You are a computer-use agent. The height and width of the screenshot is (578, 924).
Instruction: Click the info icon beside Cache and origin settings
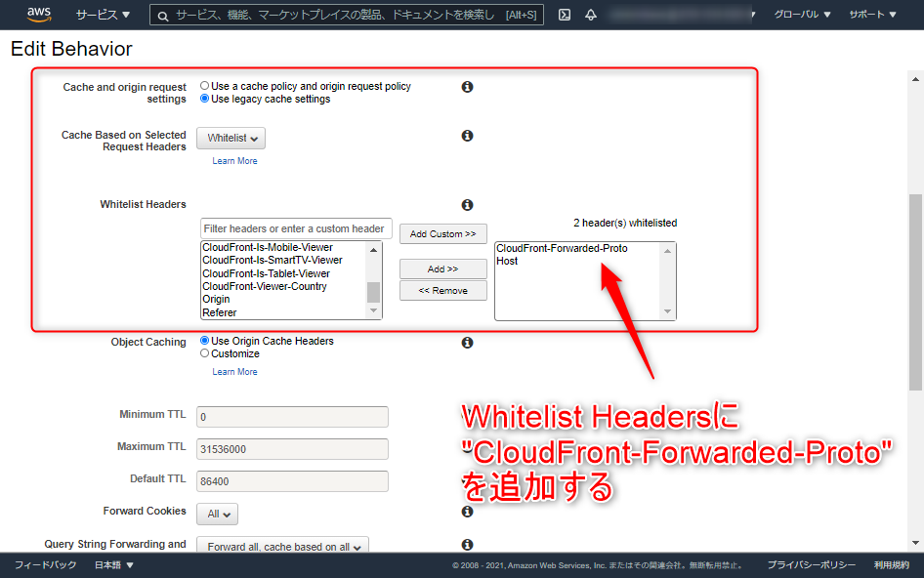pyautogui.click(x=467, y=86)
